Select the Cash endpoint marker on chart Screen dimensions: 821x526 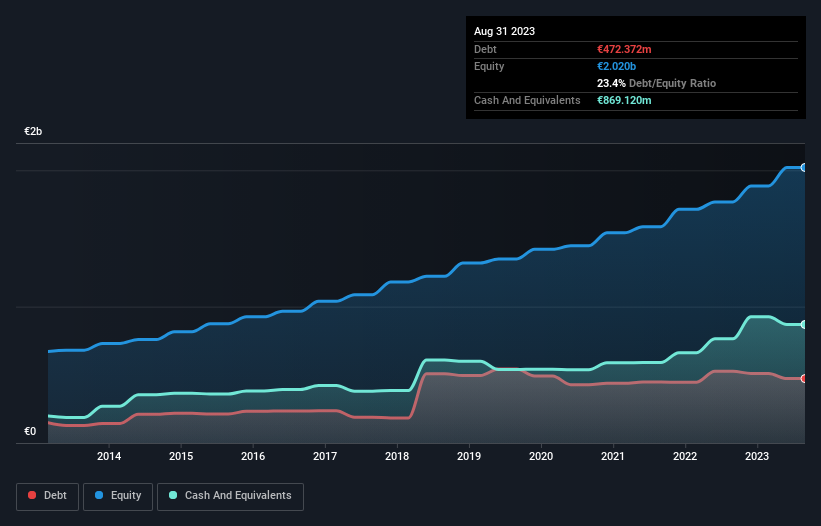[x=804, y=324]
